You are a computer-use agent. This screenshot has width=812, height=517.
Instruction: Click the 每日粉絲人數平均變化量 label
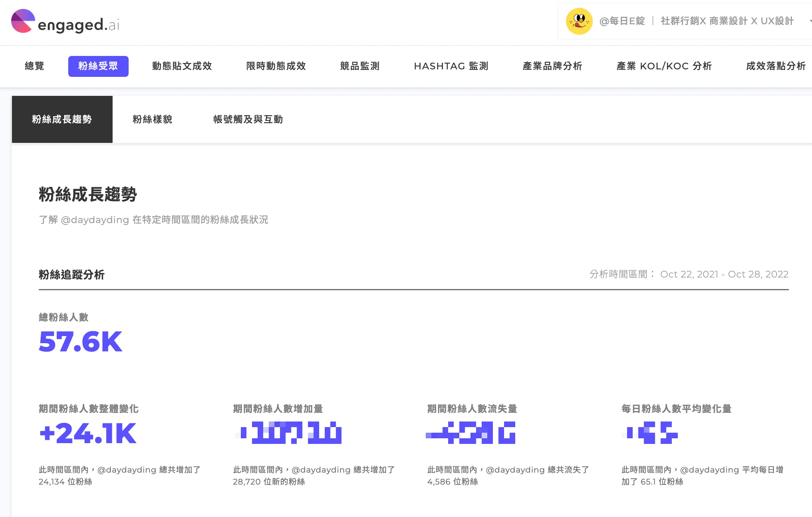tap(677, 409)
